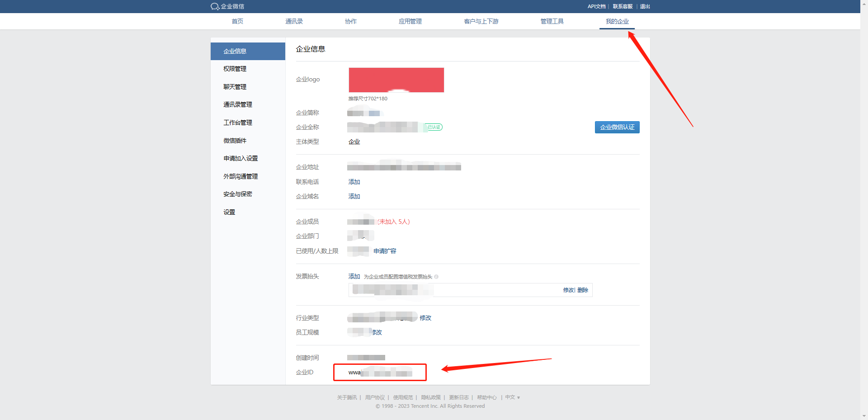
Task: Click the green 已认证 badge
Action: (434, 127)
